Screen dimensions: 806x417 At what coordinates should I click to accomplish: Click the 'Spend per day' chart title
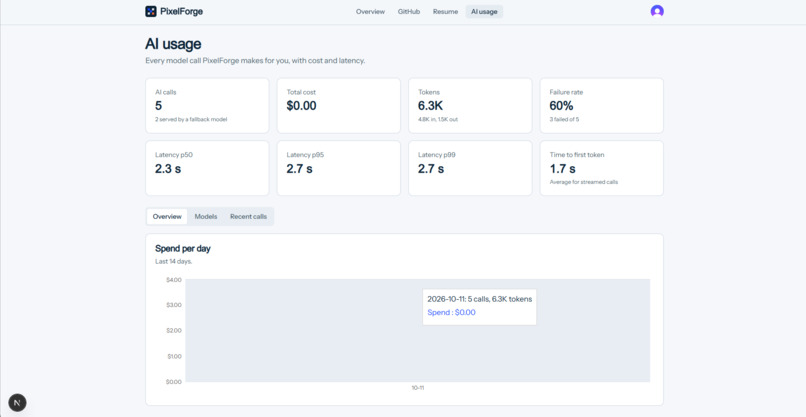pyautogui.click(x=183, y=249)
